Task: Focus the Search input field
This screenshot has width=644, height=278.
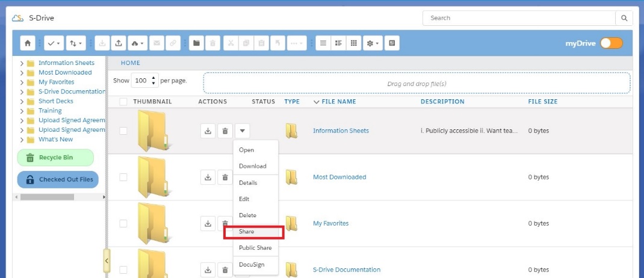Action: point(519,18)
